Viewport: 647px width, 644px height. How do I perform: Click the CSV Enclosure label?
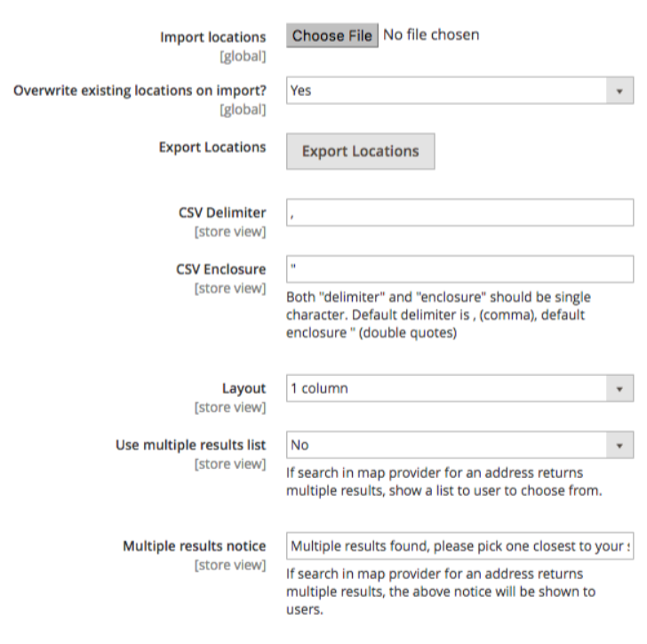coord(221,269)
